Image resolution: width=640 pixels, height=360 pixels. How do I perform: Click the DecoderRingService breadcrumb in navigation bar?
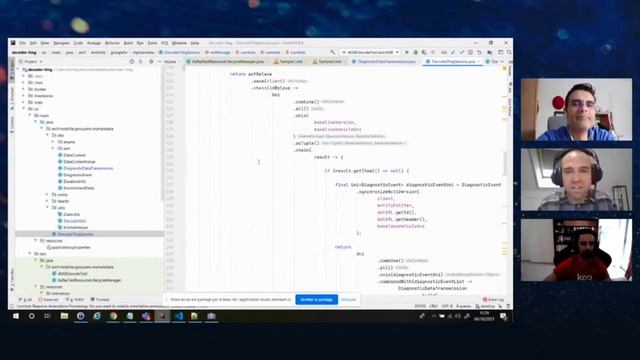tap(180, 52)
